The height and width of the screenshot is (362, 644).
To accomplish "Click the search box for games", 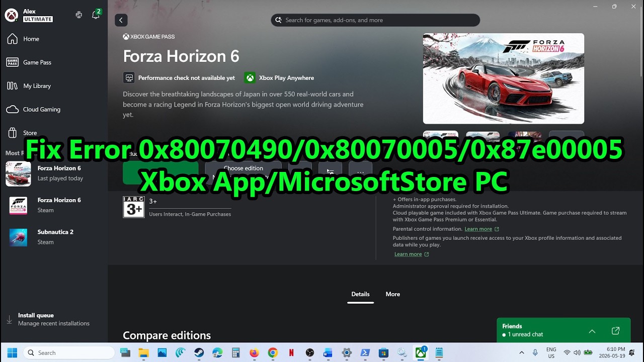I will tap(375, 20).
